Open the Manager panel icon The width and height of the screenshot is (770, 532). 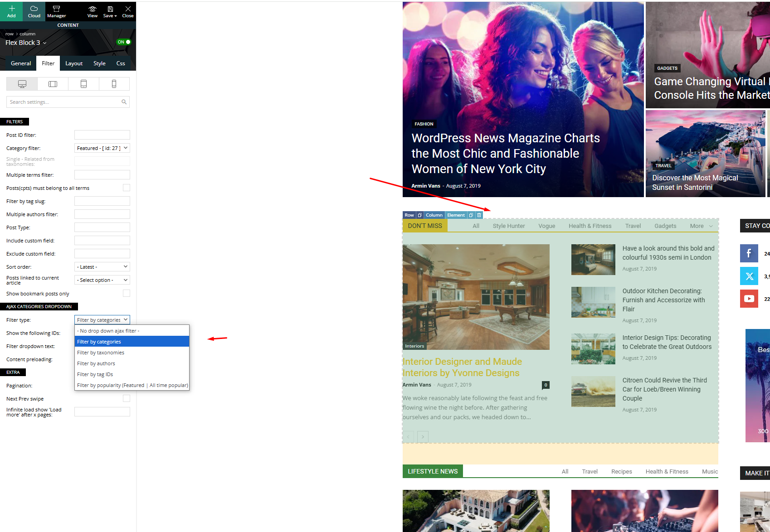56,9
